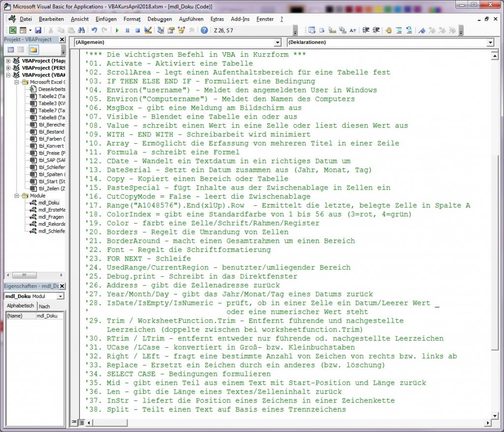The width and height of the screenshot is (504, 432).
Task: Toggle Design Mode on the toolbar
Action: (149, 31)
